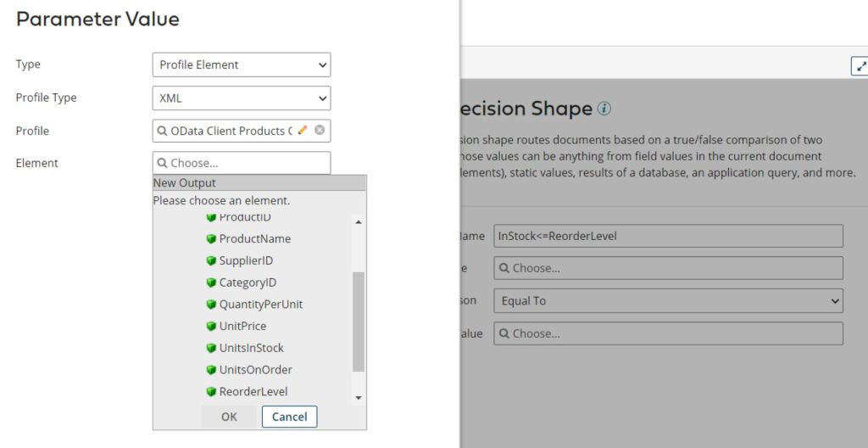Click the green icon next to UnitPrice
The height and width of the screenshot is (448, 868).
pyautogui.click(x=211, y=327)
